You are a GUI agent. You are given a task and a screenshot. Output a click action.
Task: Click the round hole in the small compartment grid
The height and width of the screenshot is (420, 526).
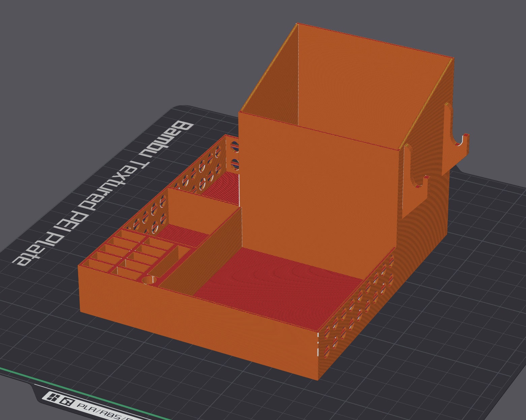coord(150,280)
